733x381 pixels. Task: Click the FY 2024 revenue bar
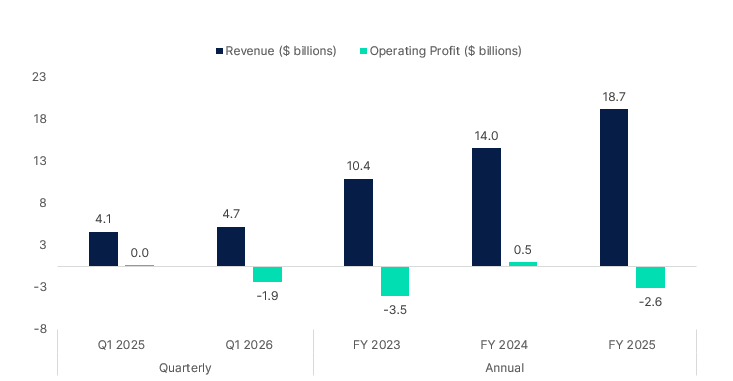point(486,207)
